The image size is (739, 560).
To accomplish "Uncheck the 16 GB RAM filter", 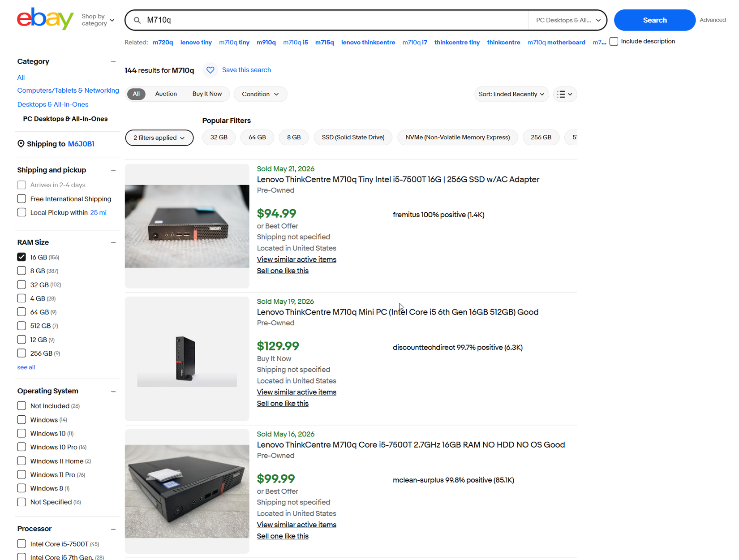I will pos(21,257).
